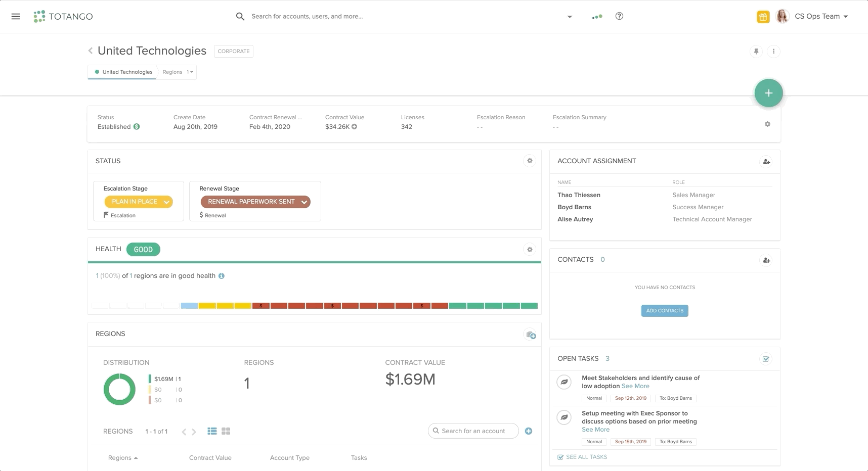
Task: Click the Feb 4th, 2020 renewal date
Action: point(270,127)
